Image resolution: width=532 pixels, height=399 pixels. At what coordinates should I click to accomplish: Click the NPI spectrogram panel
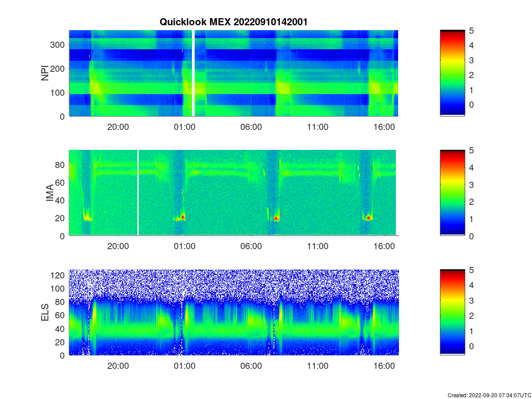pos(234,73)
